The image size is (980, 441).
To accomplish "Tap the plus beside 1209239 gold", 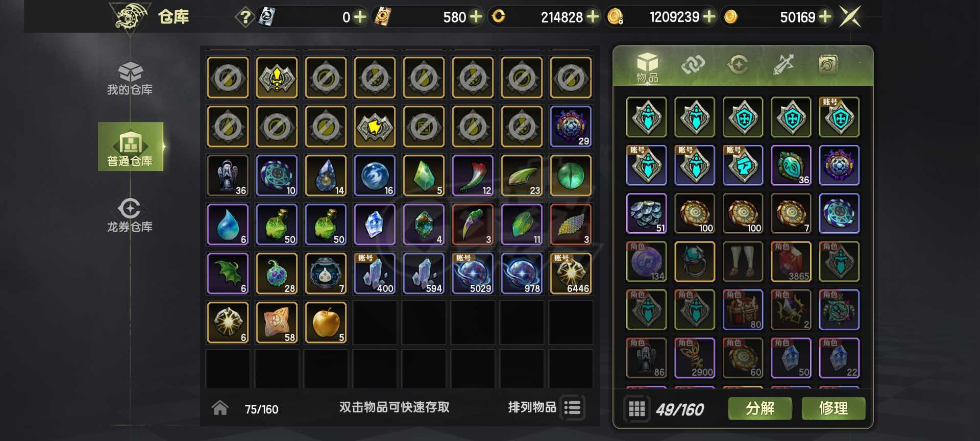I will (709, 17).
